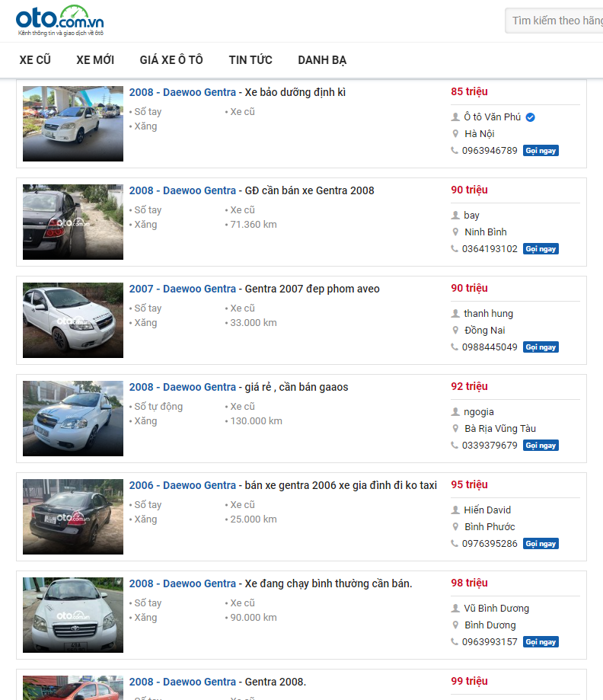Viewport: 603px width, 700px height.
Task: Click seller icon beside Ô tô Văn Phú
Action: pyautogui.click(x=455, y=117)
